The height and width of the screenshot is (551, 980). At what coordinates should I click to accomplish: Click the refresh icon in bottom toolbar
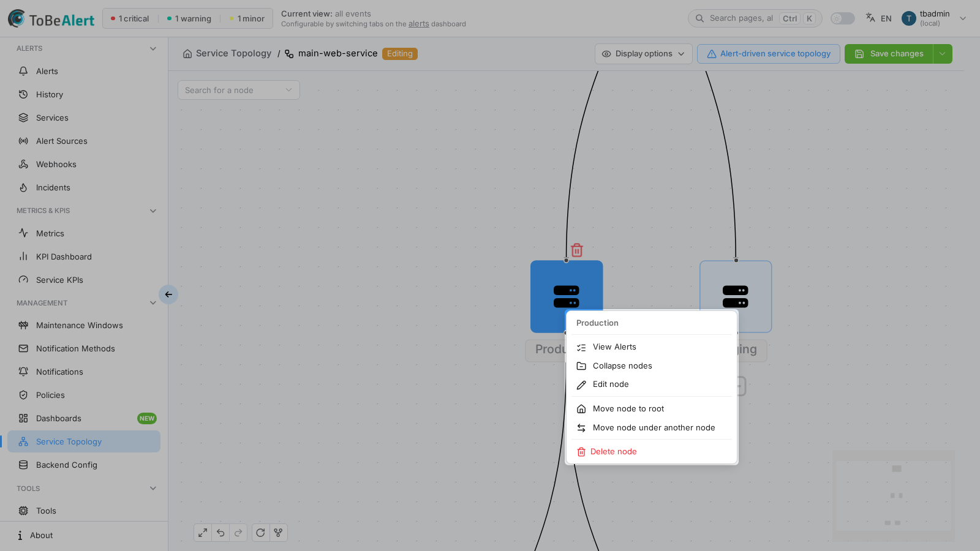(x=260, y=533)
